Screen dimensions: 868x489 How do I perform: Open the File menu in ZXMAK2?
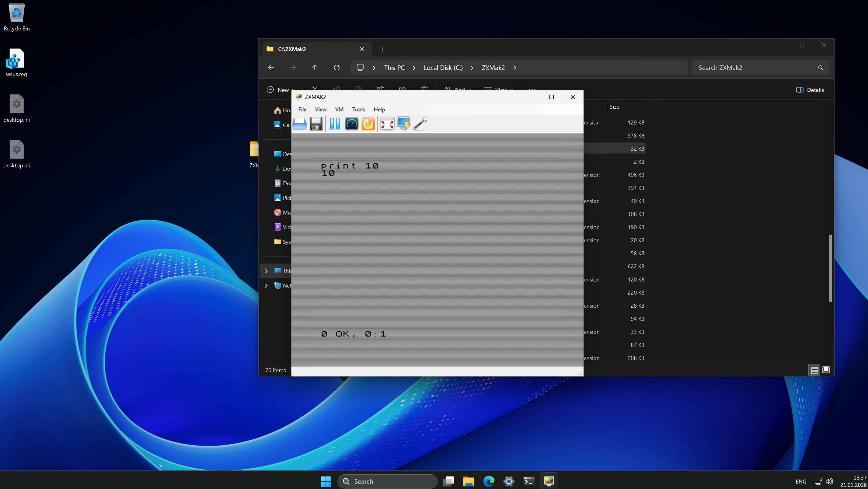tap(302, 109)
